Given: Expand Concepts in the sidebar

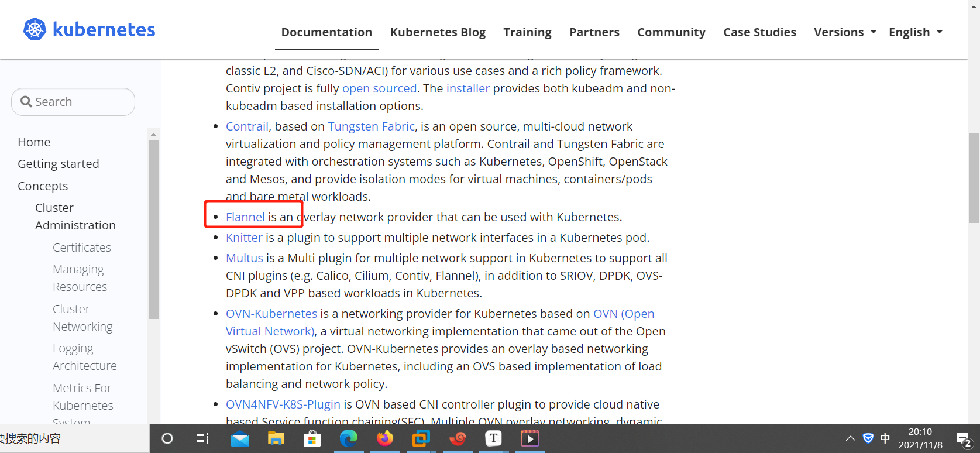Looking at the screenshot, I should 43,186.
